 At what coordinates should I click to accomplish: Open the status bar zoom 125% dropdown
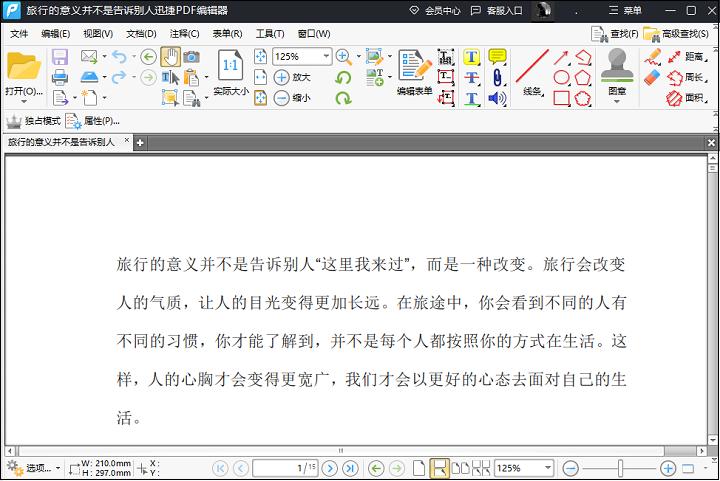point(547,468)
